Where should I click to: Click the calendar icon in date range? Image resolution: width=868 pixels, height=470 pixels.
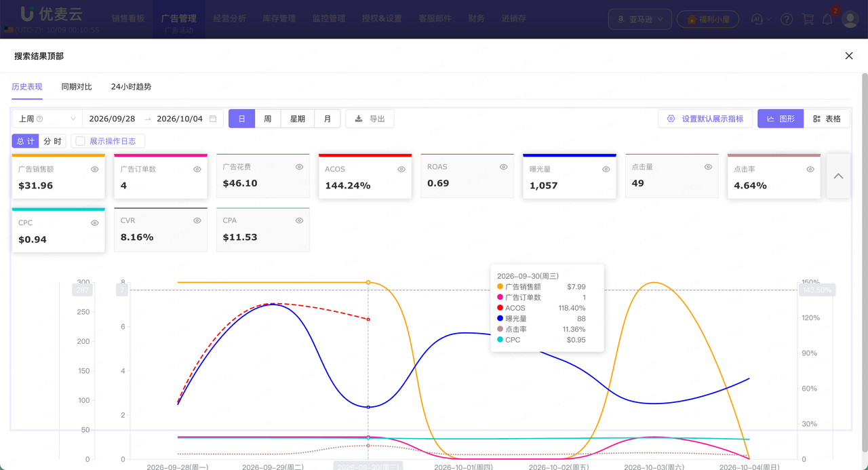[x=213, y=119]
